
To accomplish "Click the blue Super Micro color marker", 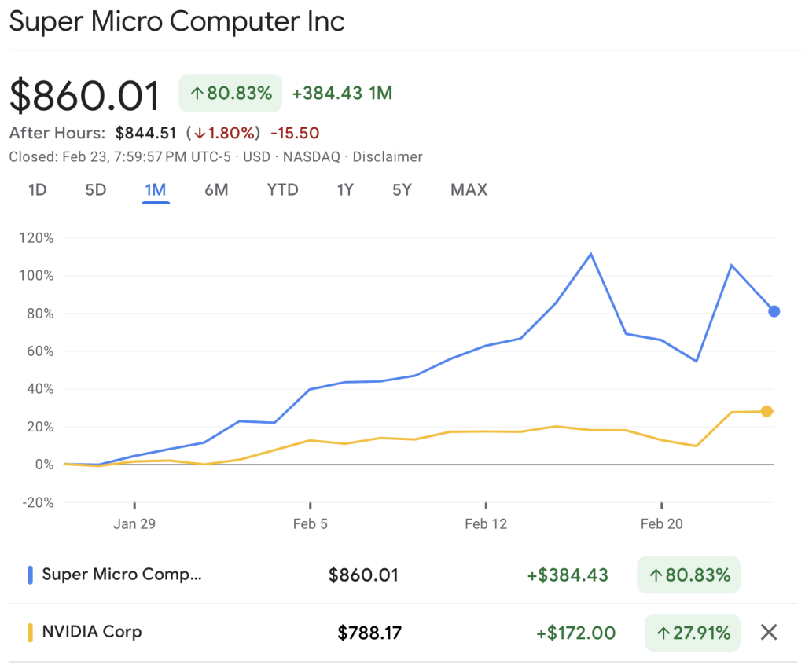I will [x=30, y=575].
